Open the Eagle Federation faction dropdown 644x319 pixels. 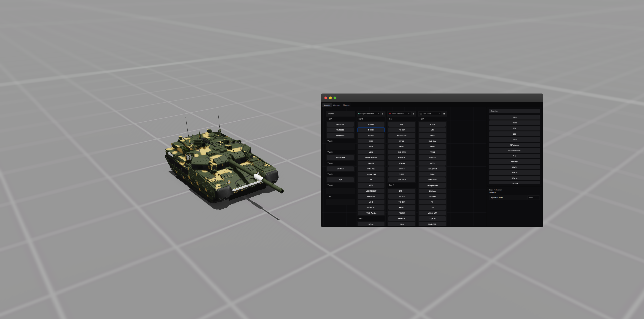(369, 114)
